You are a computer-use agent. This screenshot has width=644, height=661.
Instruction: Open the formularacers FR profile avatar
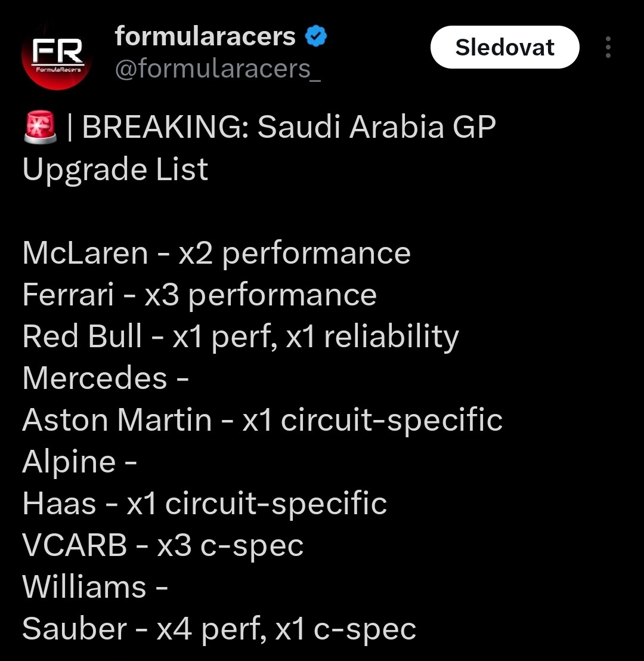coord(57,55)
